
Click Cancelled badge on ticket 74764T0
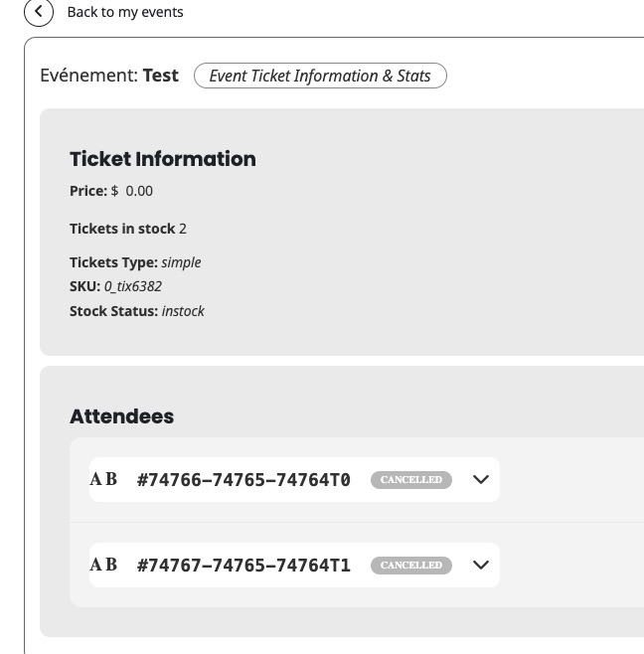411,479
